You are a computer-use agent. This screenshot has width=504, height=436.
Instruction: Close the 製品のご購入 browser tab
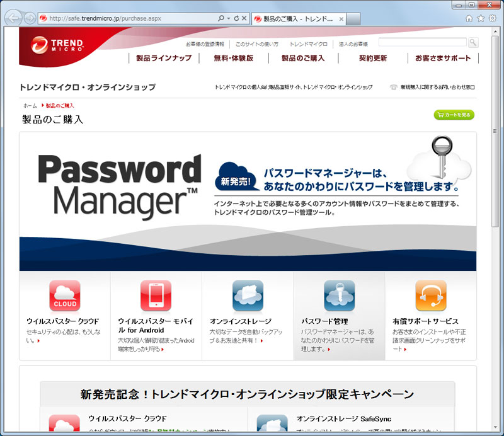(x=341, y=19)
